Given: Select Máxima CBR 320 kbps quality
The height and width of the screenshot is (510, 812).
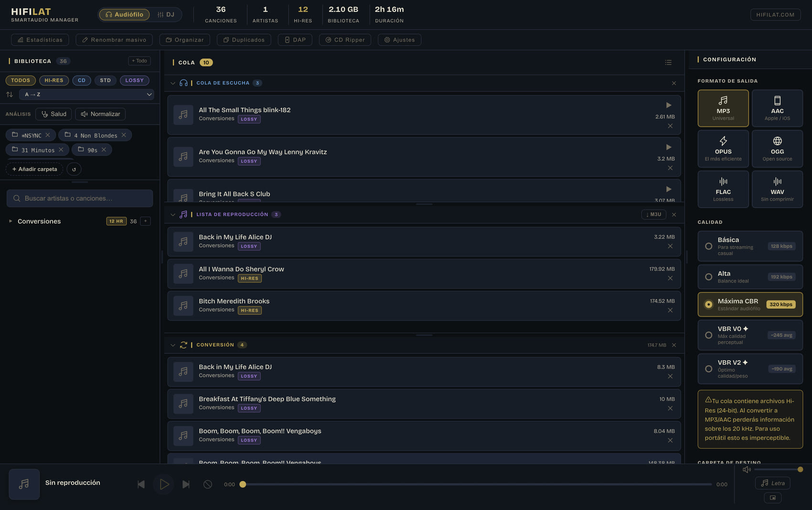Looking at the screenshot, I should (750, 304).
